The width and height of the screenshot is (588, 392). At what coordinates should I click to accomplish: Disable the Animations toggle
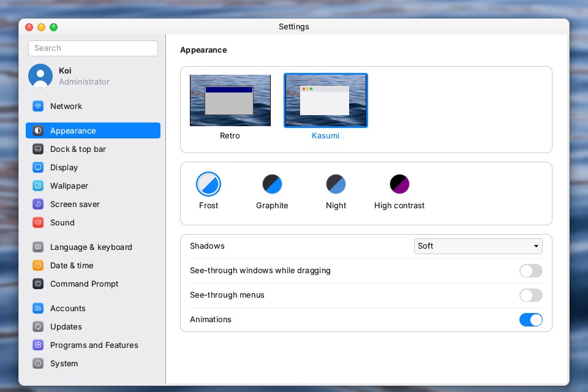pyautogui.click(x=530, y=320)
